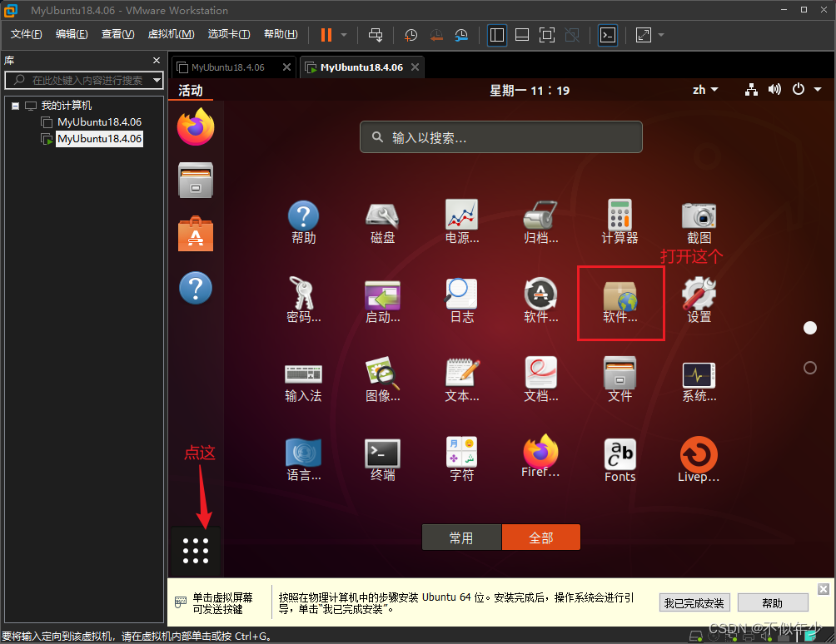Screen dimensions: 836x644
Task: Open Software Updater icon with circular arrow
Action: point(540,300)
